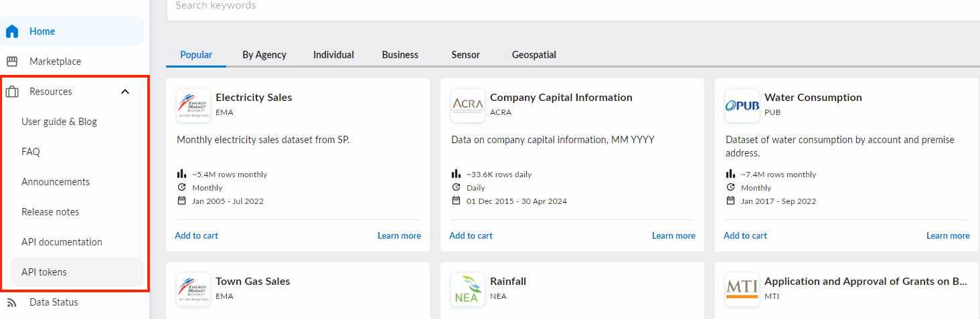Click 'Monthly electricity sales dataset from SP.' description
The width and height of the screenshot is (980, 319).
pos(263,140)
